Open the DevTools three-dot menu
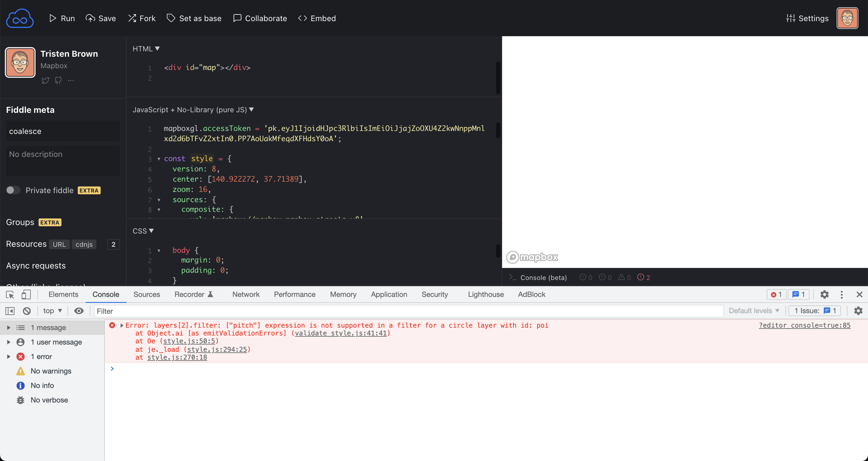Image resolution: width=868 pixels, height=461 pixels. coord(841,294)
